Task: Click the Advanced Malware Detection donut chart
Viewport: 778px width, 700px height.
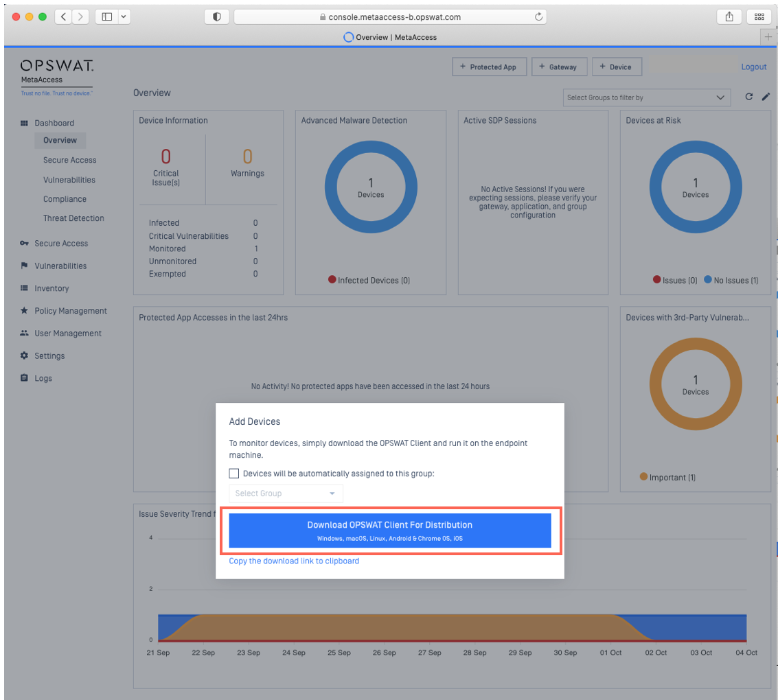Action: pos(371,187)
